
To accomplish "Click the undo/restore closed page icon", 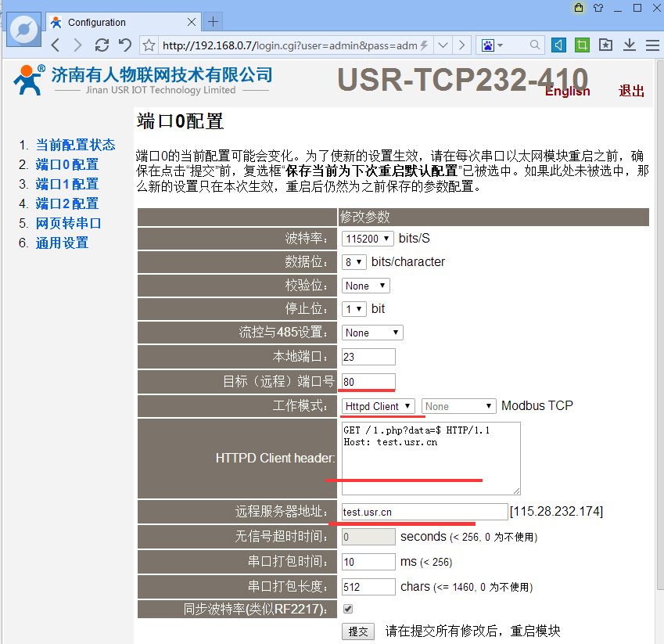I will [x=125, y=45].
